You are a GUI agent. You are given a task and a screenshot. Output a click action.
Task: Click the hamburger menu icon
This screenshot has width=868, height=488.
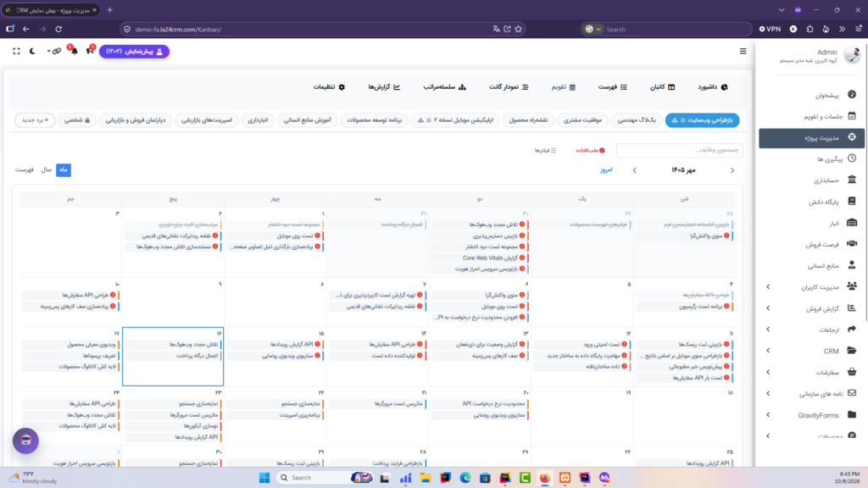[x=743, y=52]
